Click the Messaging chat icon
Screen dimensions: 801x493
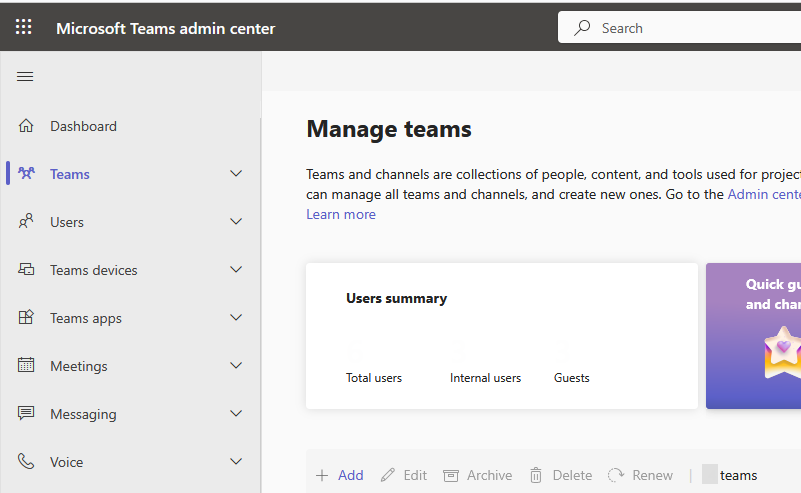click(x=26, y=414)
